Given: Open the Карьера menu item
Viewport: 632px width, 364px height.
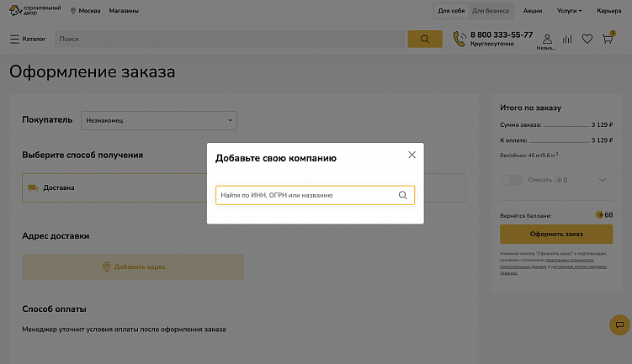Looking at the screenshot, I should coord(608,11).
